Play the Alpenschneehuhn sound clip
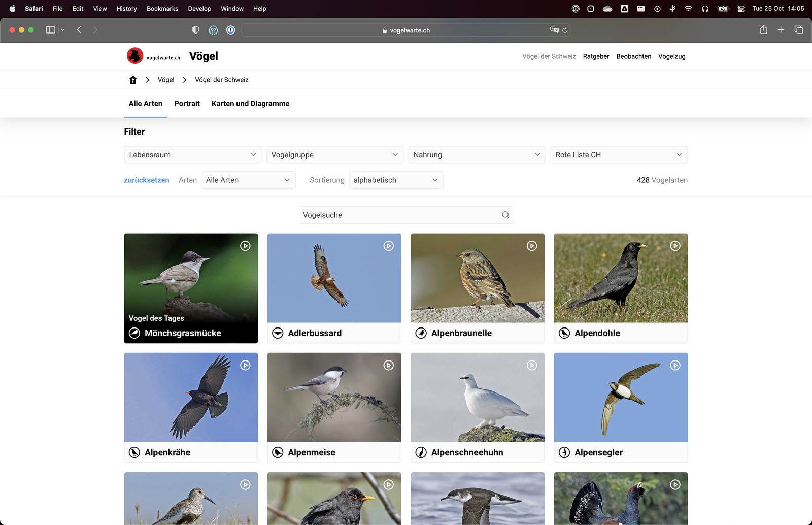The height and width of the screenshot is (525, 812). point(532,365)
